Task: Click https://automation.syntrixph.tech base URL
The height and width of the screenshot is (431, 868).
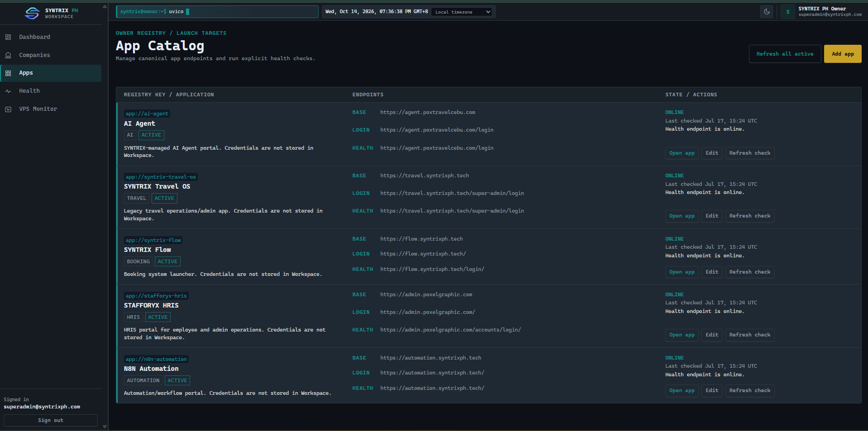Action: pos(430,358)
